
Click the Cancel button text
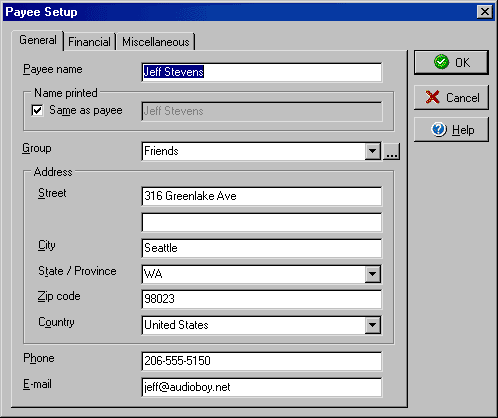point(463,98)
